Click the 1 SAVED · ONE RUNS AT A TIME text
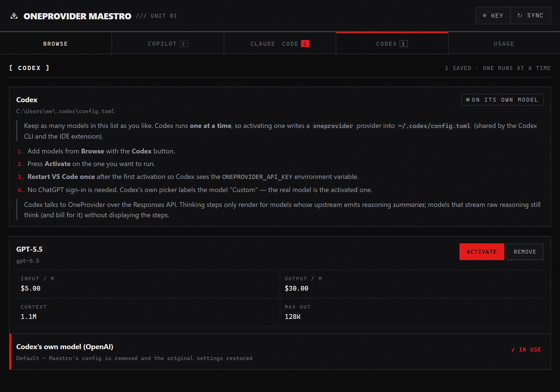 click(498, 68)
